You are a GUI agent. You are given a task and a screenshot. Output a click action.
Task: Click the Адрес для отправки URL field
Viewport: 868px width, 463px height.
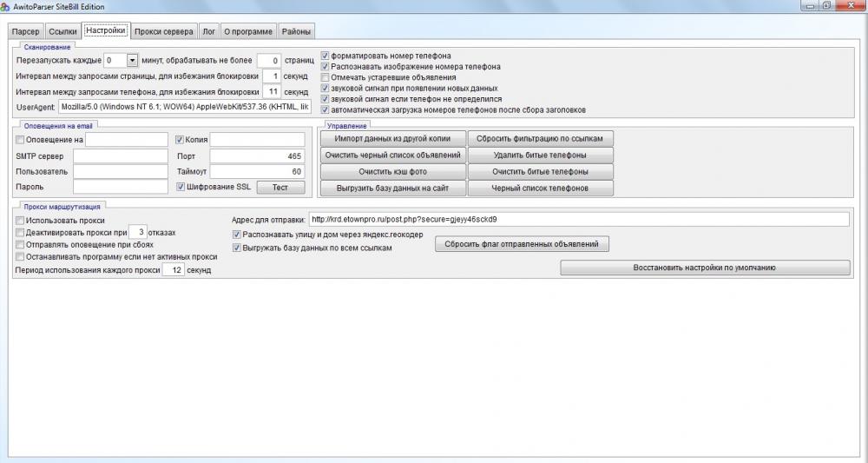(579, 219)
